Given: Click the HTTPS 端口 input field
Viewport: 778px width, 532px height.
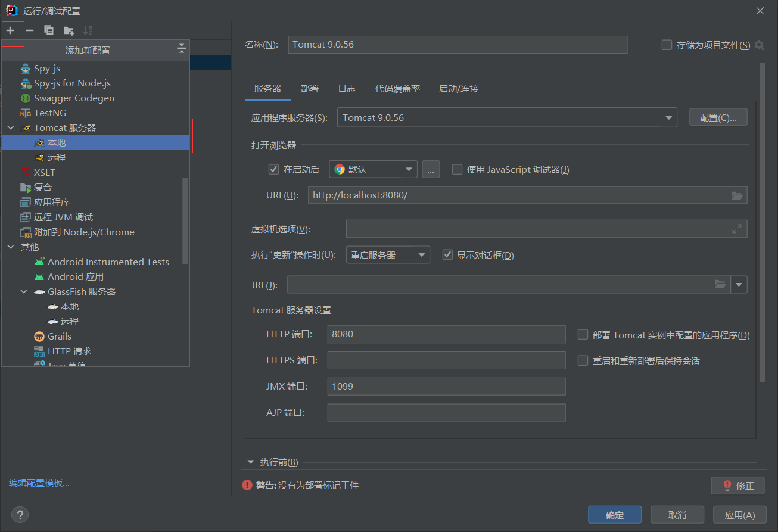Looking at the screenshot, I should coord(446,360).
